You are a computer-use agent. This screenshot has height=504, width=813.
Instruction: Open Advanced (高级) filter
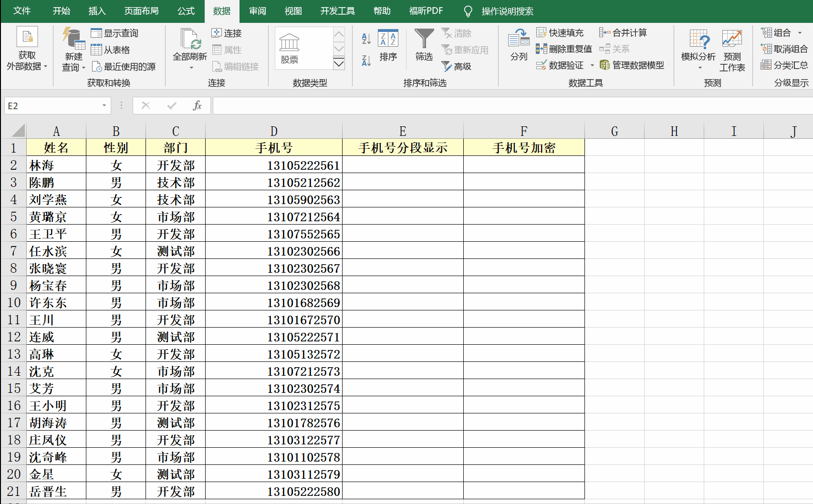(x=457, y=66)
